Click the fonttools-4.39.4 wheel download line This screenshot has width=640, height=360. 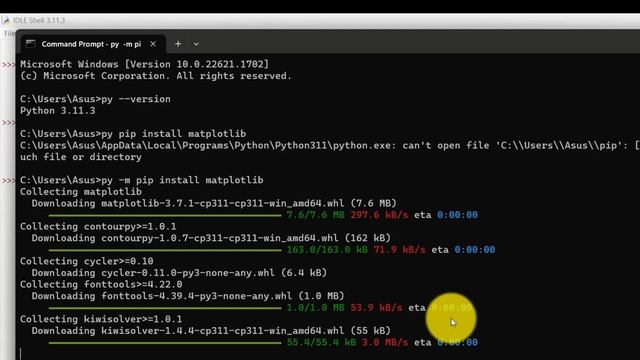[188, 296]
